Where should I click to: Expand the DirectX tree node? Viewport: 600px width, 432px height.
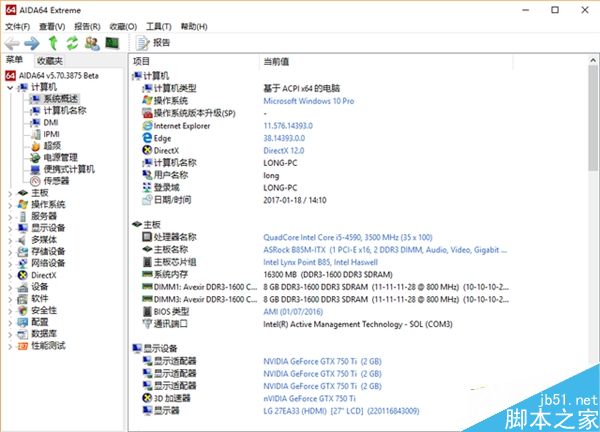point(10,276)
